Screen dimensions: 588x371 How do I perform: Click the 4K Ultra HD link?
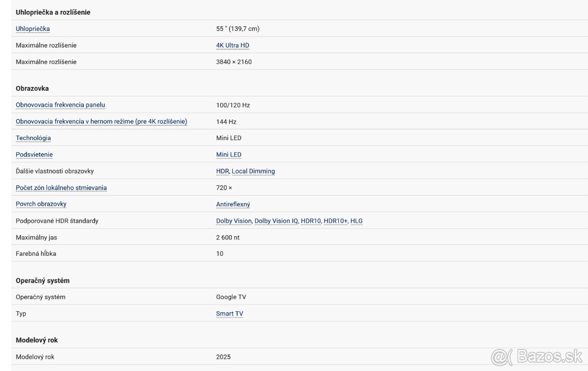pyautogui.click(x=233, y=46)
